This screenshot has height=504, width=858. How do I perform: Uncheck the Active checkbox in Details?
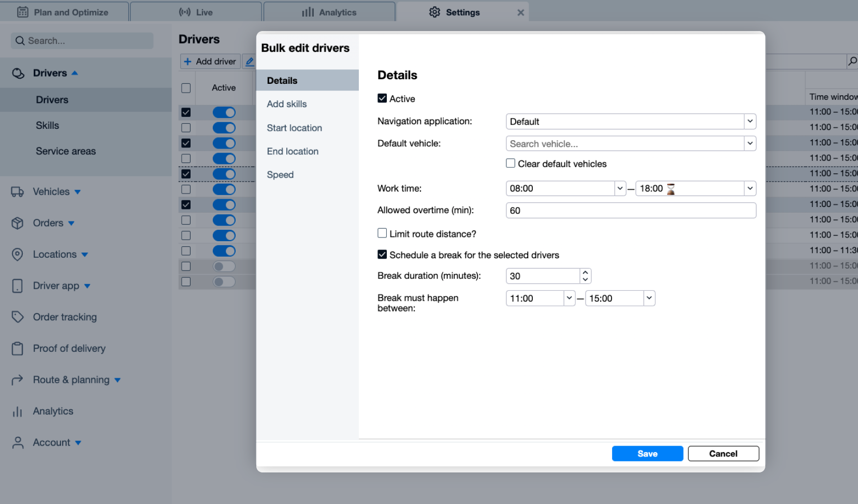tap(382, 98)
